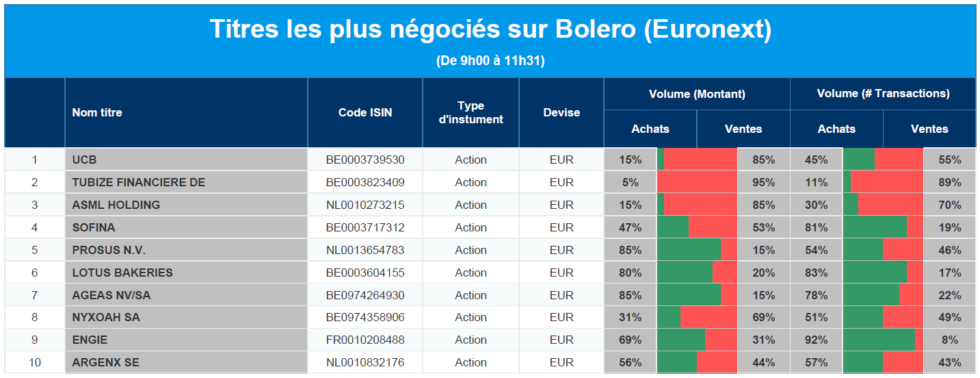
Task: Click 'Achats' header under Volume (Montant)
Action: [x=650, y=129]
